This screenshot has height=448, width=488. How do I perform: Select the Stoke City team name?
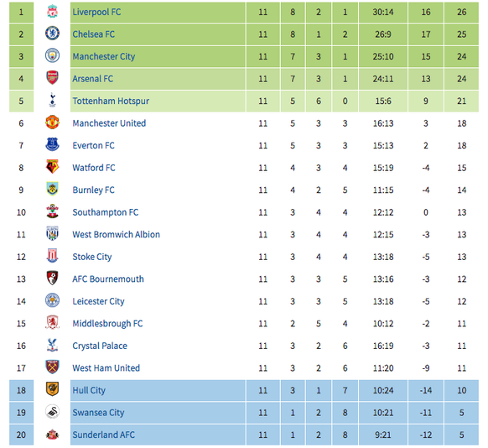[x=91, y=257]
